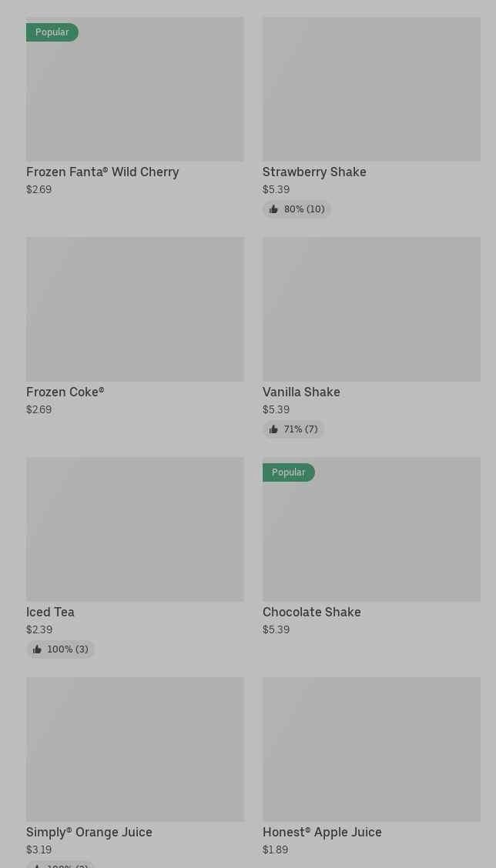Click the Frozen Fanta Wild Cherry title

(102, 172)
